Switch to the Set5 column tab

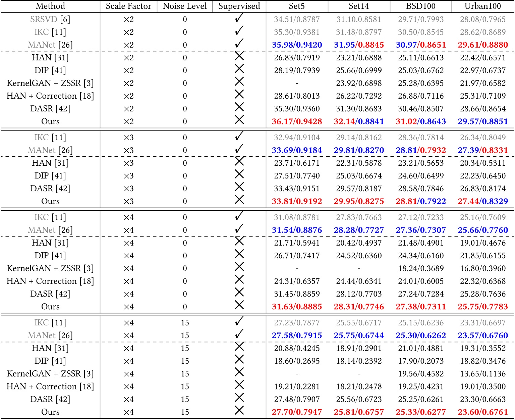(296, 6)
